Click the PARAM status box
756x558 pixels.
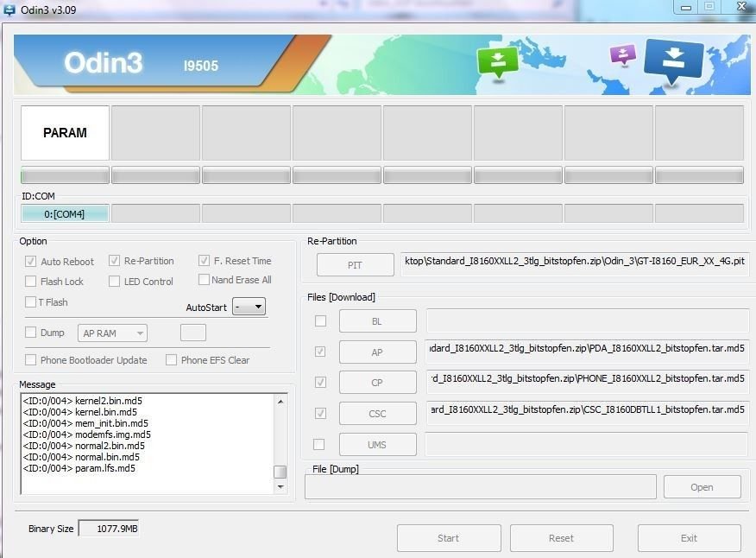(x=65, y=133)
